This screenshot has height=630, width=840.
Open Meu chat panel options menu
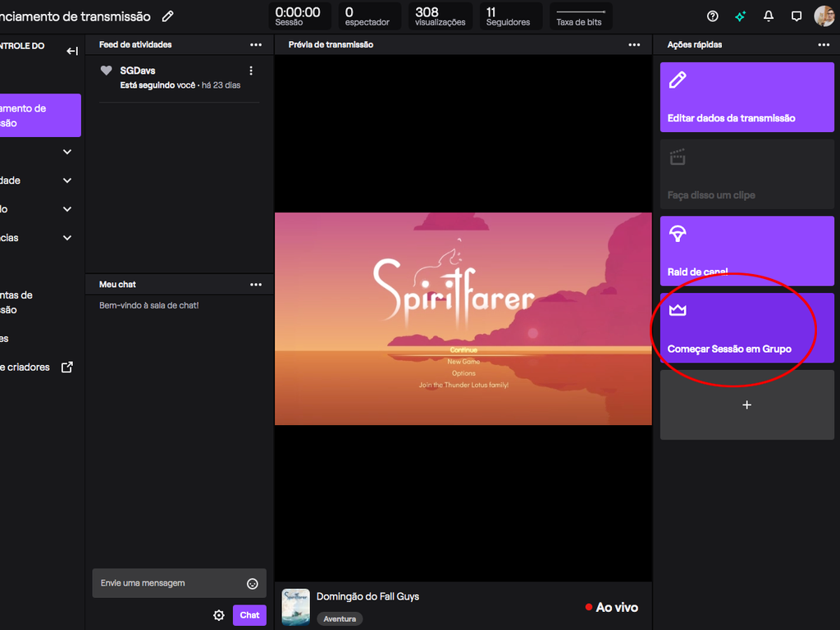coord(256,285)
